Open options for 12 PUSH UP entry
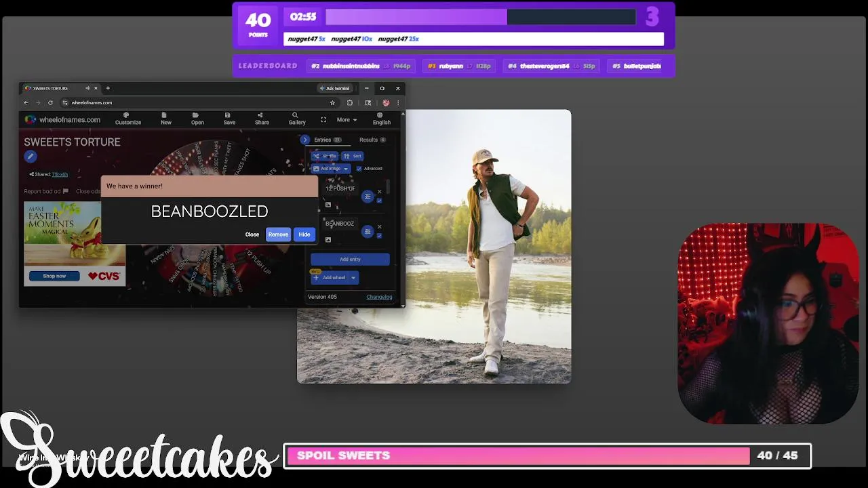This screenshot has width=868, height=488. point(368,197)
